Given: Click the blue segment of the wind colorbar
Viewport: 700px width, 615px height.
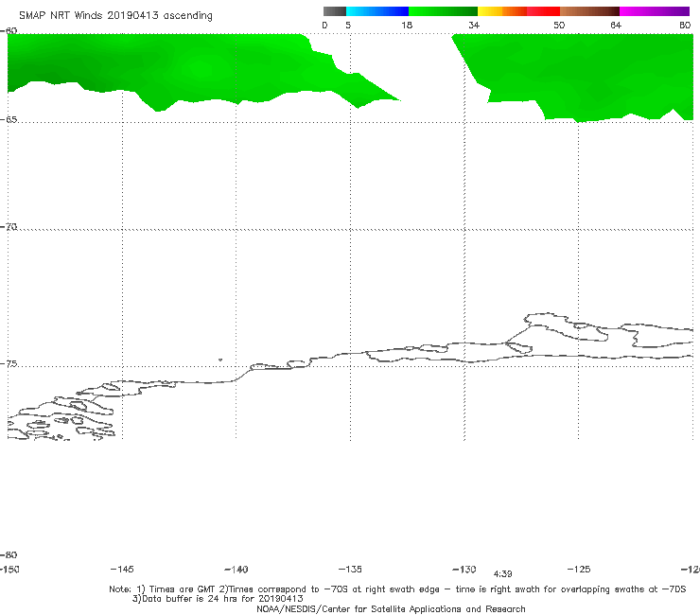Looking at the screenshot, I should [x=377, y=11].
